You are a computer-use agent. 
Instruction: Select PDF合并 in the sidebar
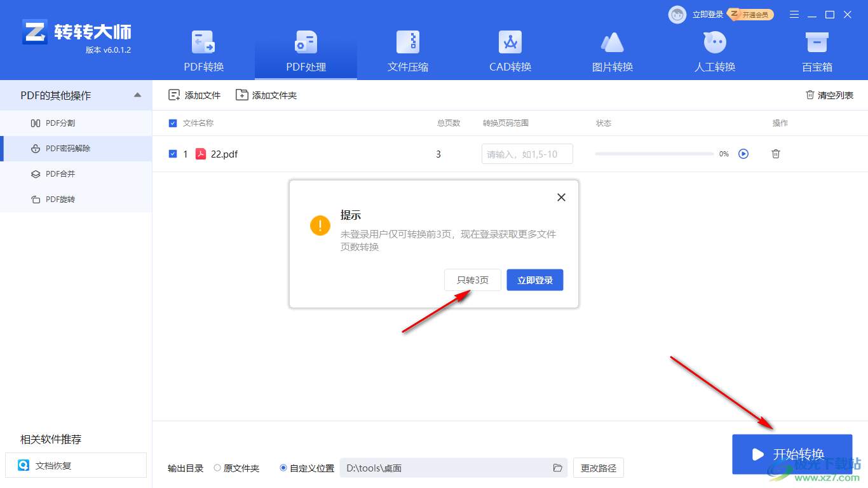76,174
